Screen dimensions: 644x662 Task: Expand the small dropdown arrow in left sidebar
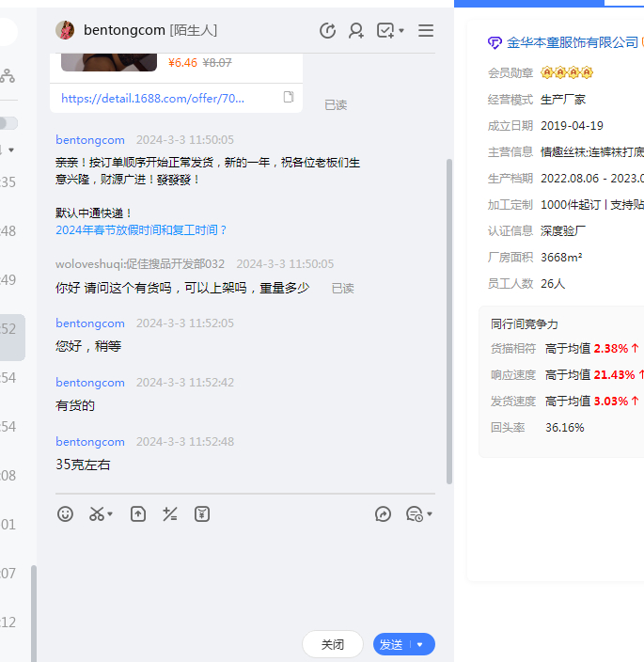pos(11,150)
